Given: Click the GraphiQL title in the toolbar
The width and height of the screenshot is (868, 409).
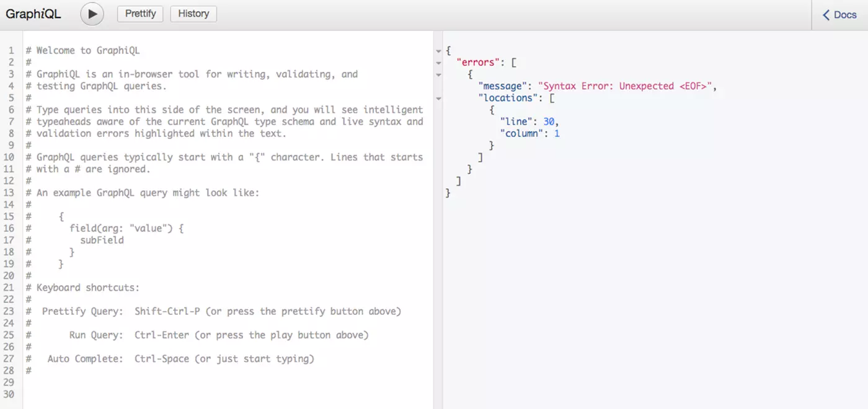Looking at the screenshot, I should tap(33, 14).
